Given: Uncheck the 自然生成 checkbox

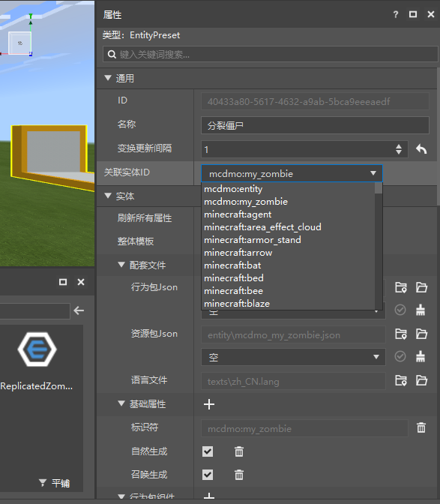Looking at the screenshot, I should coord(208,451).
